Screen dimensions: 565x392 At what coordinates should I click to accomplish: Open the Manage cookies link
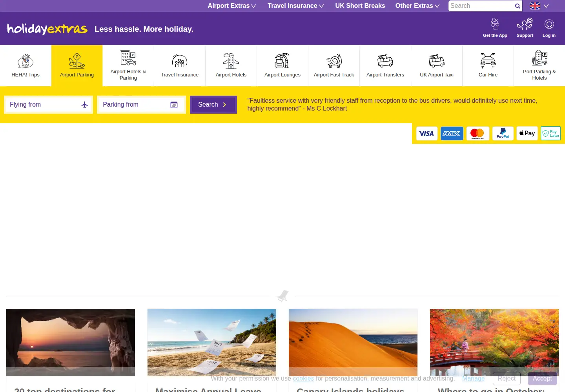(474, 379)
